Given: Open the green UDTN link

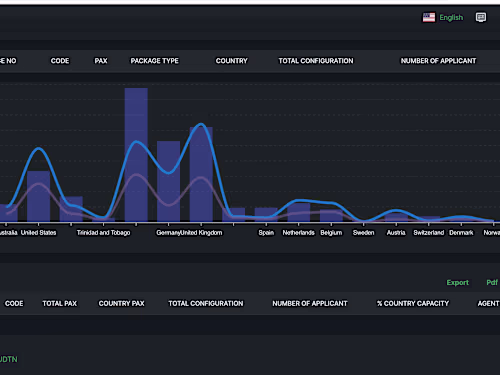Looking at the screenshot, I should [9, 359].
